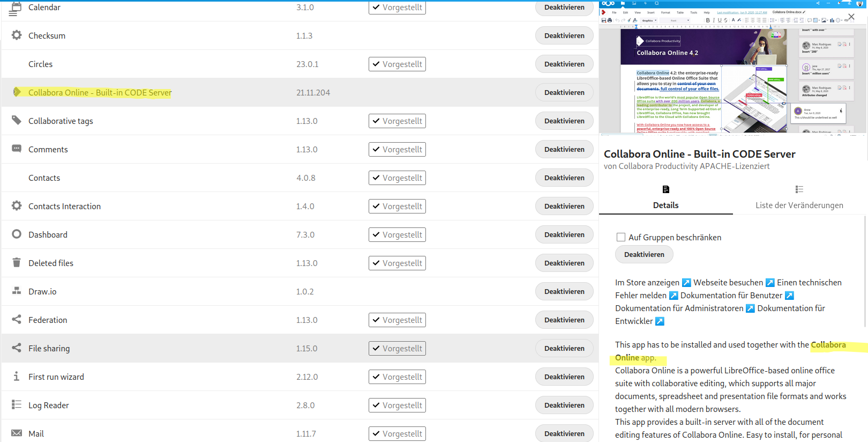The height and width of the screenshot is (442, 868).
Task: Select the Circles app row name
Action: [x=40, y=64]
